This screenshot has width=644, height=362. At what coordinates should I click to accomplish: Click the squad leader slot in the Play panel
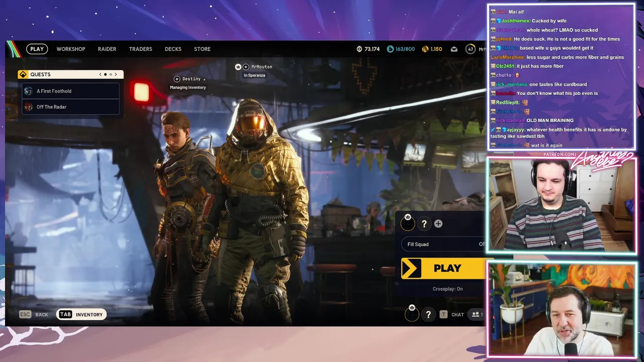pos(408,223)
